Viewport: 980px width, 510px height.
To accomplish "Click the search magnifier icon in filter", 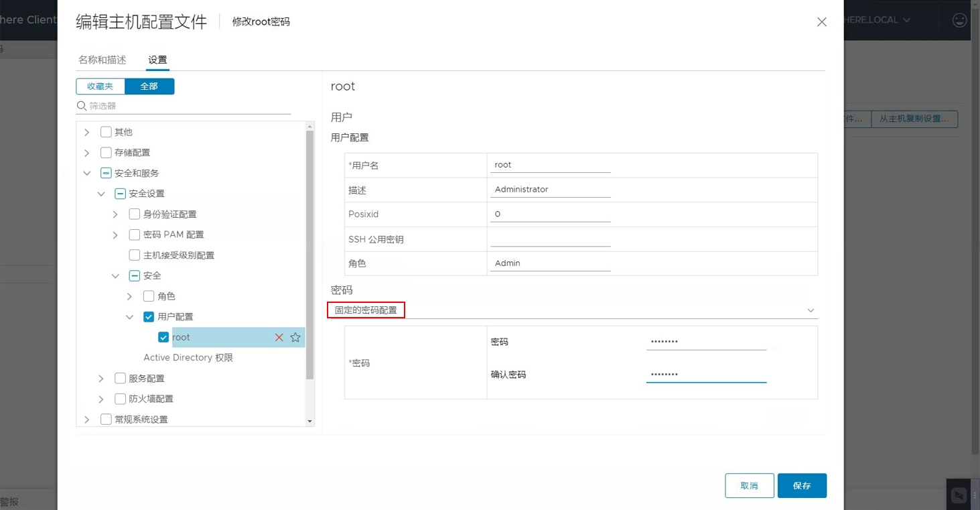I will (x=82, y=106).
